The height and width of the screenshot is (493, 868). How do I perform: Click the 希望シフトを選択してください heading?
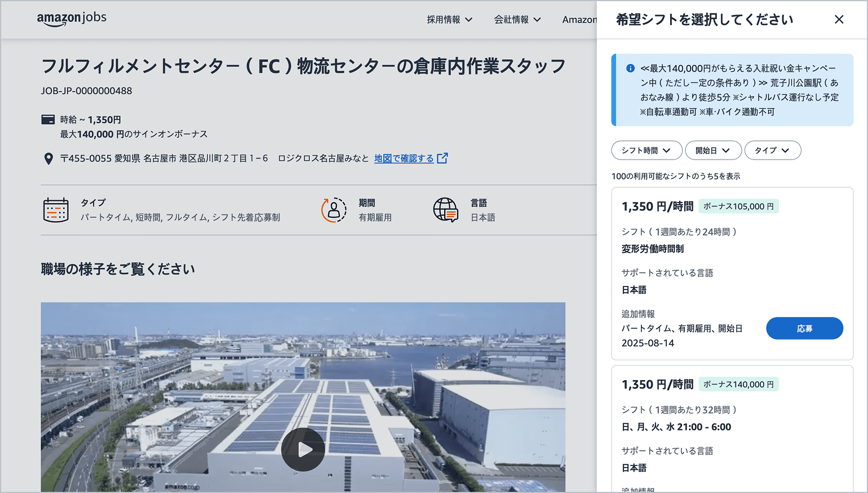pos(705,20)
